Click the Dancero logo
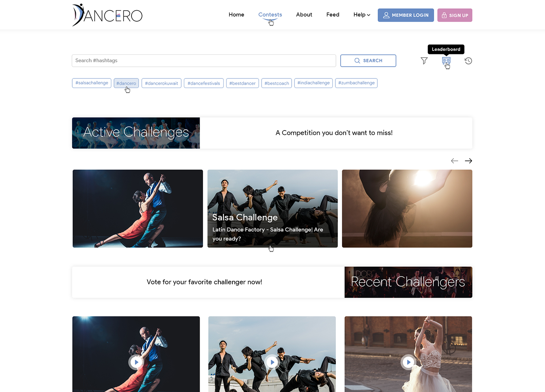This screenshot has height=392, width=545. (107, 15)
